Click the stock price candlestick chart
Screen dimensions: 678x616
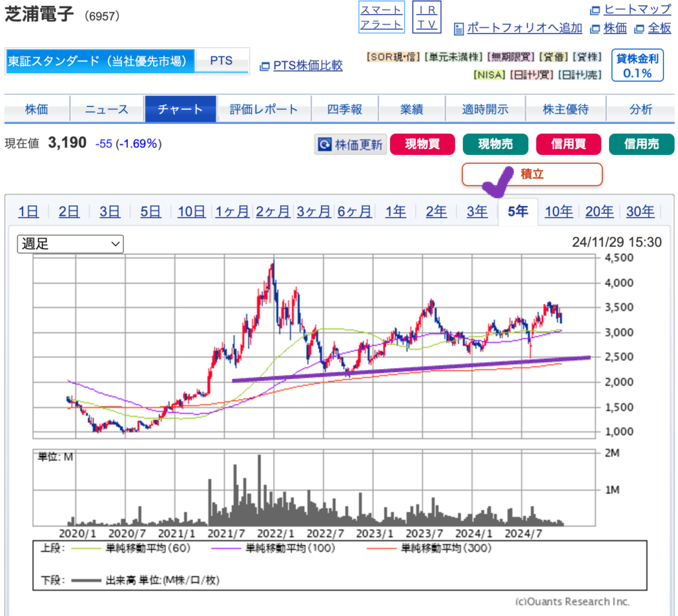315,346
